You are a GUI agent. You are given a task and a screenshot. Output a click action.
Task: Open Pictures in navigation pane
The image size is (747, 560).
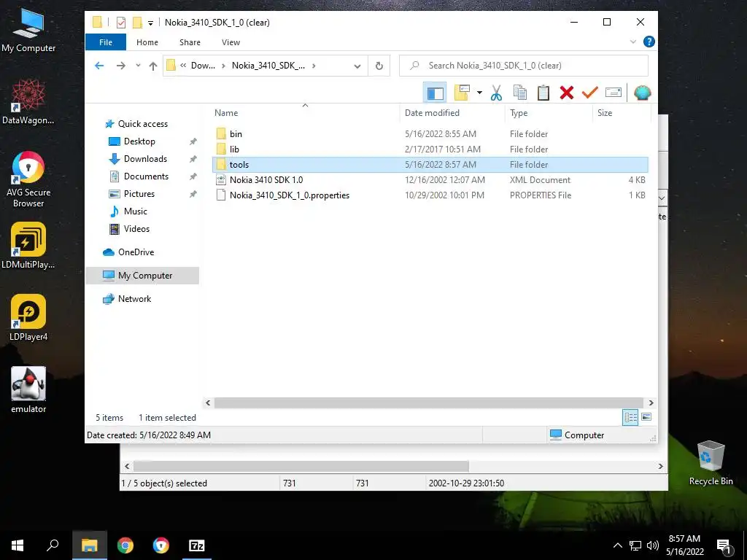(x=139, y=194)
